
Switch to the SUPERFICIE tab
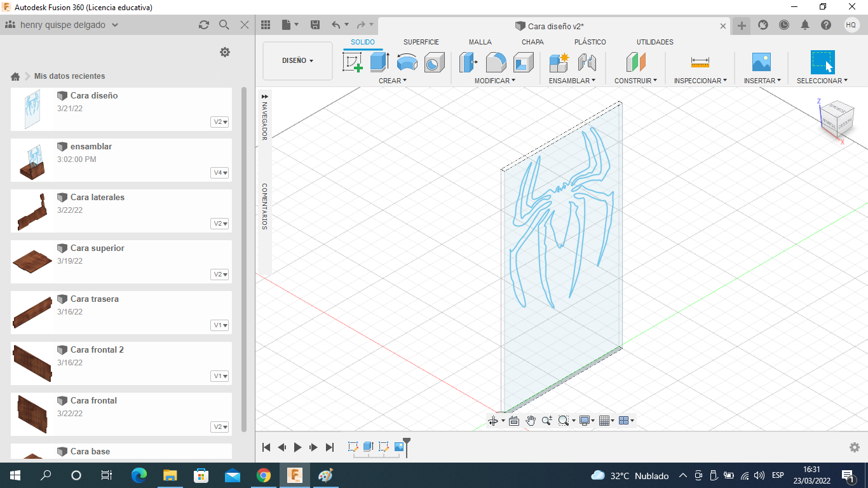click(x=421, y=42)
